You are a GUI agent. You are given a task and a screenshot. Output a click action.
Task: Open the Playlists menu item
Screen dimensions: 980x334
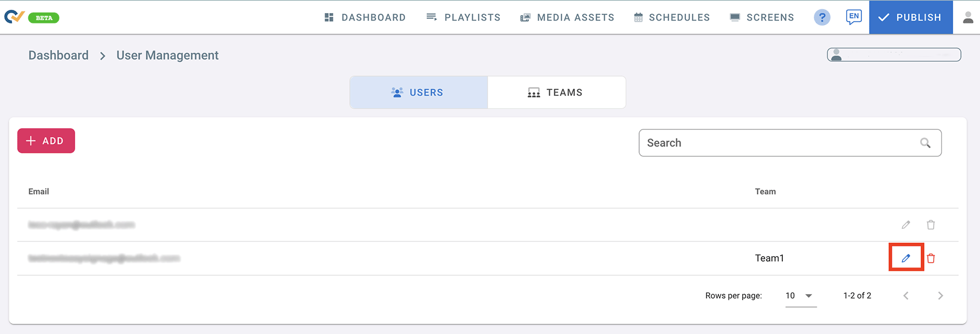point(463,17)
